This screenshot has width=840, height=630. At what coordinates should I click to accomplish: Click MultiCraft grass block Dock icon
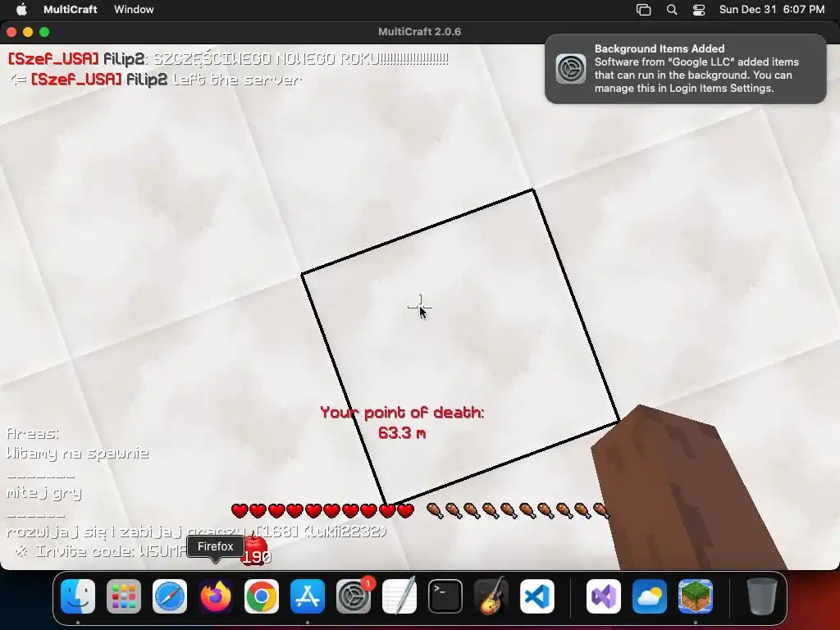[696, 596]
